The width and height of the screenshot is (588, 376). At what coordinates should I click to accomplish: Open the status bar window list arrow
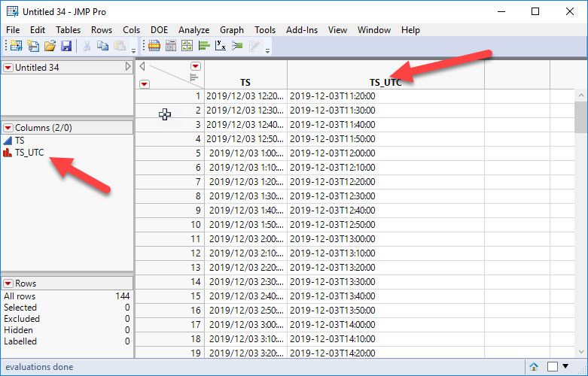pyautogui.click(x=565, y=366)
